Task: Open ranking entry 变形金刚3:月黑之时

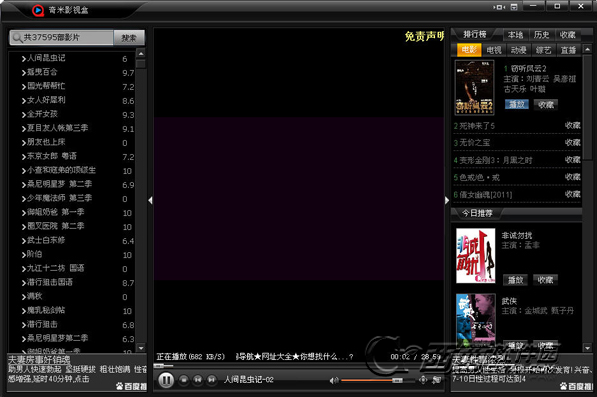Action: [x=496, y=160]
